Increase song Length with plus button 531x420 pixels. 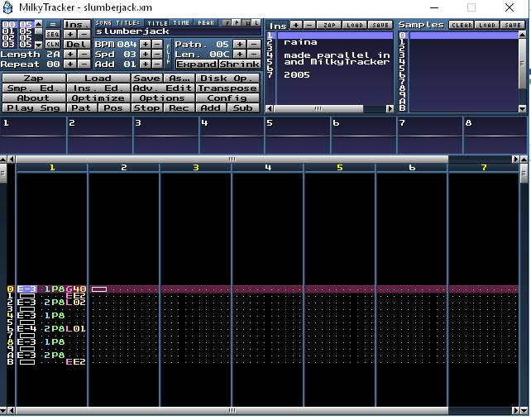tap(70, 54)
